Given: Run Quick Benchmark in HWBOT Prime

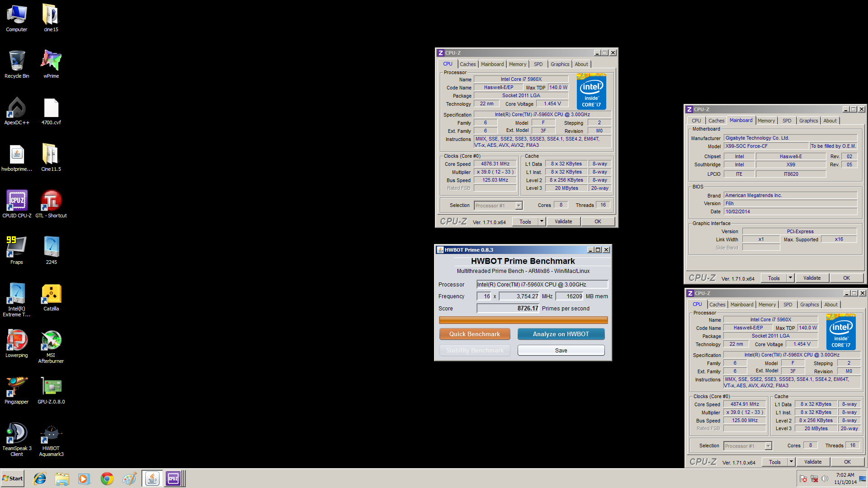Looking at the screenshot, I should coord(475,334).
